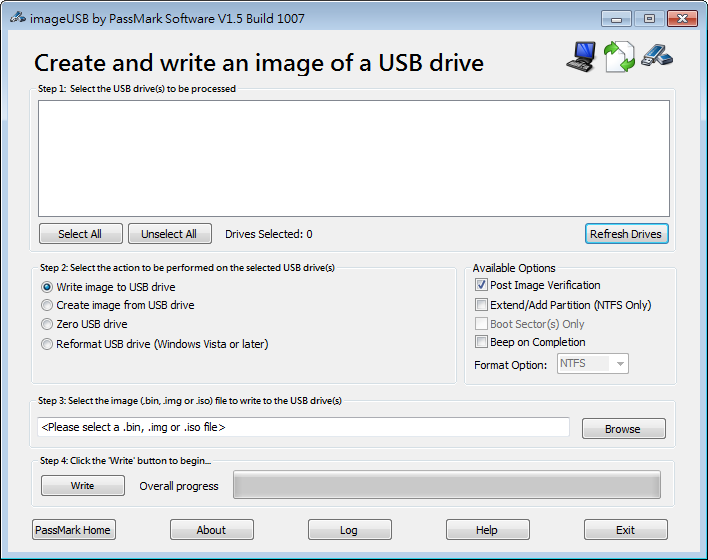Click Unselect All button
The height and width of the screenshot is (560, 708).
coord(169,234)
